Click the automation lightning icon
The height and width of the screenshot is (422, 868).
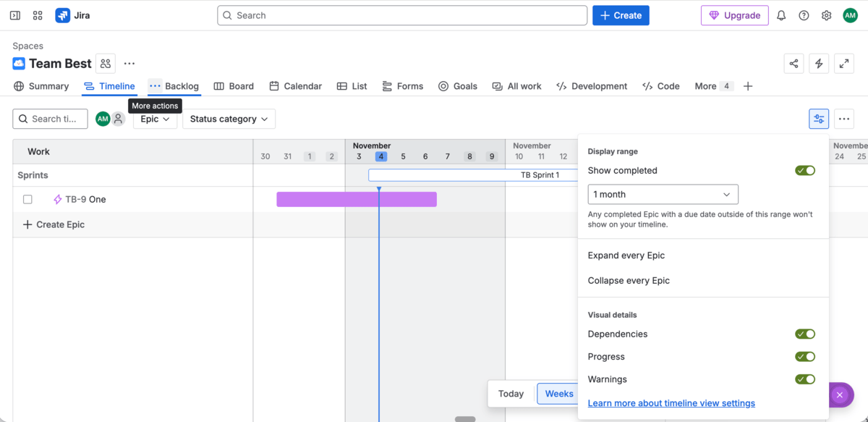[818, 63]
